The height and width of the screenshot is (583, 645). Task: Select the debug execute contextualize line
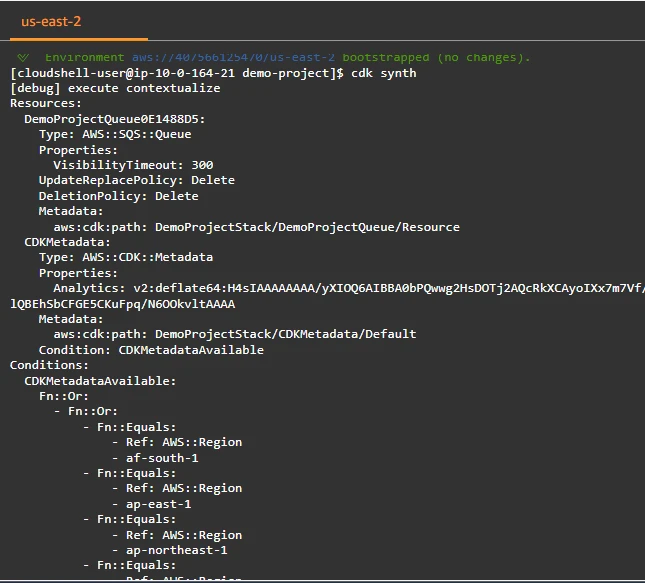click(x=115, y=88)
